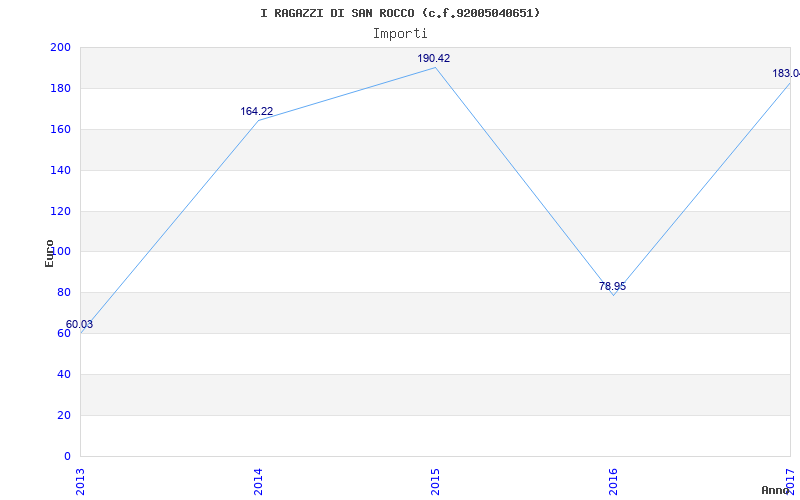
Task: Click the 180 y-axis tick label
Action: 60,88
